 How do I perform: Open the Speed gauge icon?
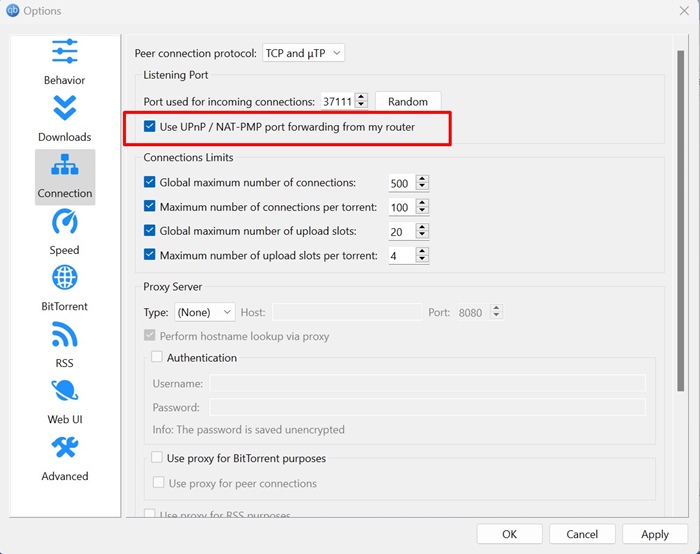[x=65, y=221]
